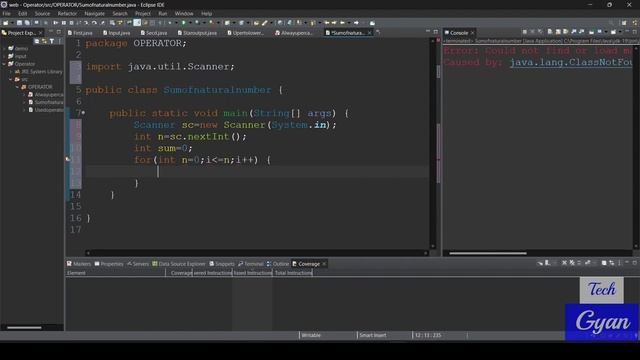The width and height of the screenshot is (640, 360).
Task: Pin the Console view icon
Action: pyautogui.click(x=592, y=32)
